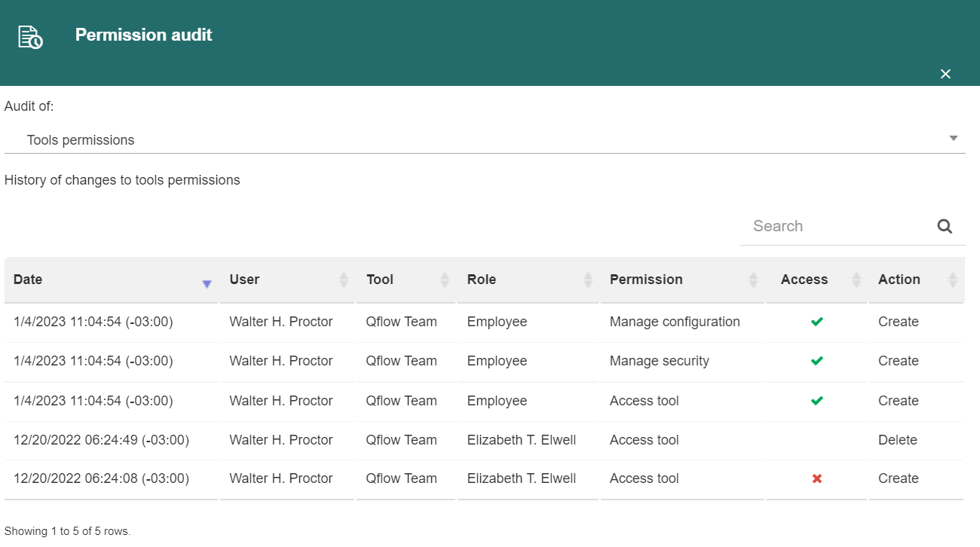The image size is (980, 547).
Task: Click green checkmark in Employee Access tool row
Action: [x=816, y=401]
